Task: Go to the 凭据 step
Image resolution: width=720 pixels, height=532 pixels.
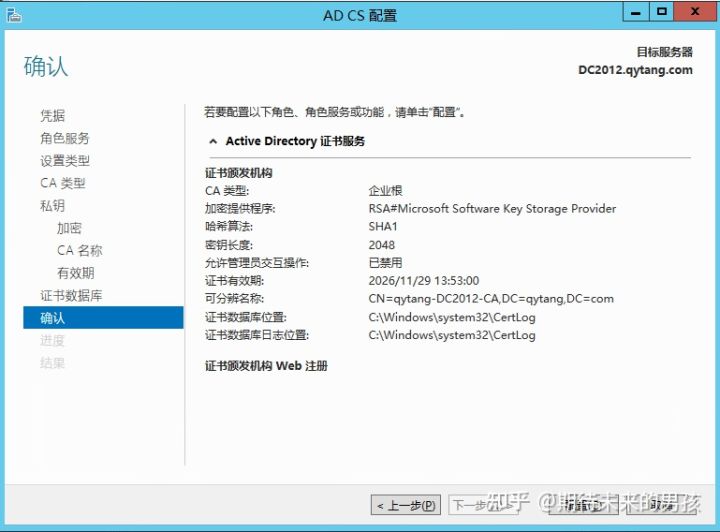Action: pos(52,115)
